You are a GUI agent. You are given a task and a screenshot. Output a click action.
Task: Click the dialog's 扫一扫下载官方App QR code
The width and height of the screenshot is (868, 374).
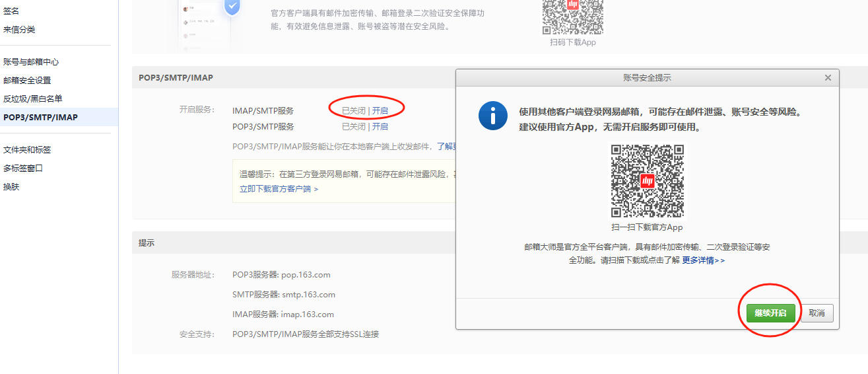[647, 181]
